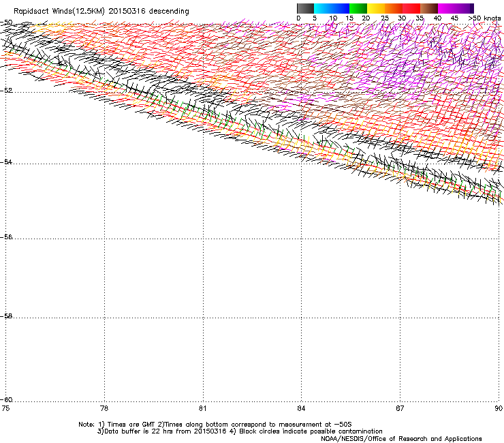The height and width of the screenshot is (443, 504).
Task: Click the latitude label '-54'
Action: pos(6,162)
